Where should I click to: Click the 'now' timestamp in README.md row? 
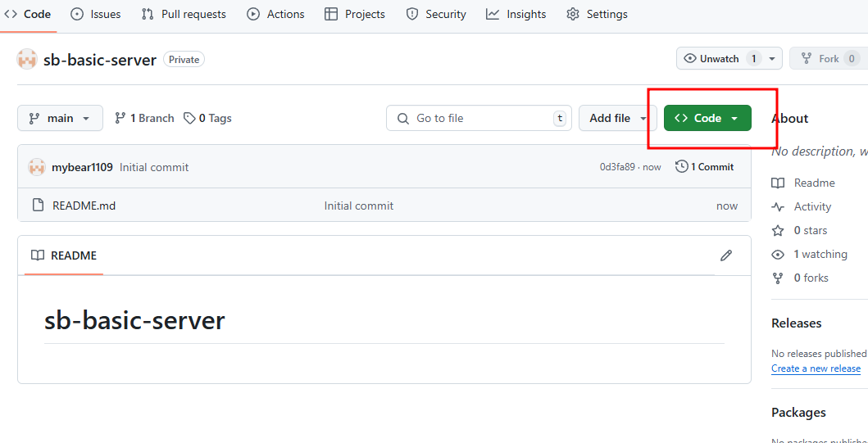(x=727, y=206)
